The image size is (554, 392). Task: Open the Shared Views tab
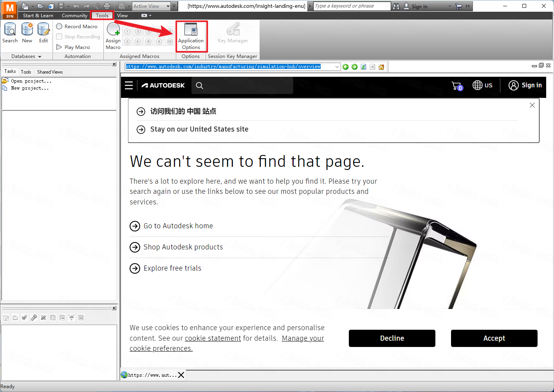click(50, 72)
